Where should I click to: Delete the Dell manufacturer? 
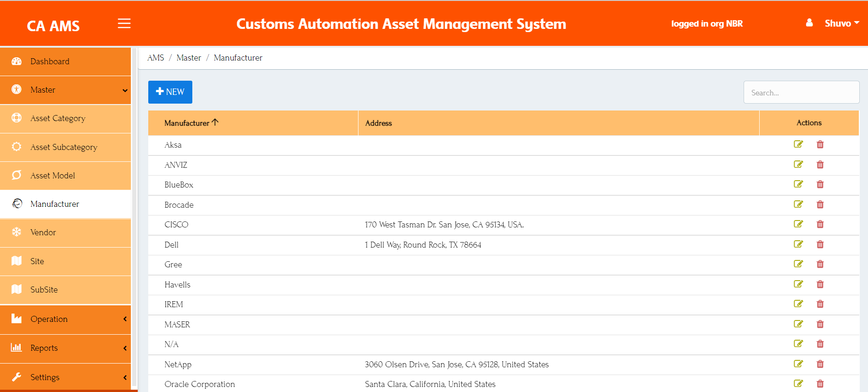tap(820, 244)
